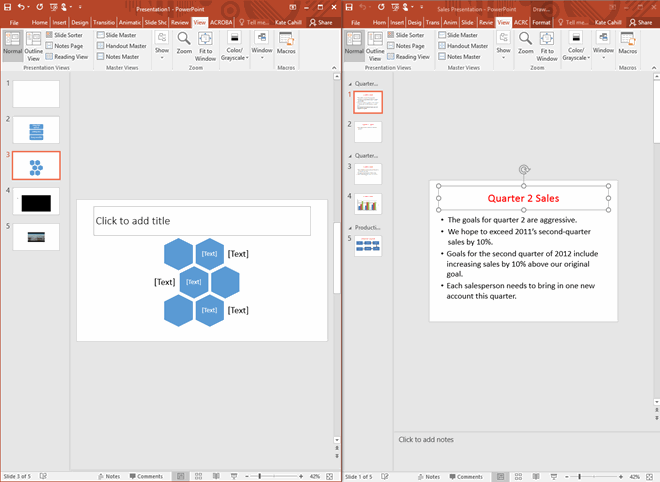660x482 pixels.
Task: Open Handout Master in left window ribbon
Action: click(122, 45)
